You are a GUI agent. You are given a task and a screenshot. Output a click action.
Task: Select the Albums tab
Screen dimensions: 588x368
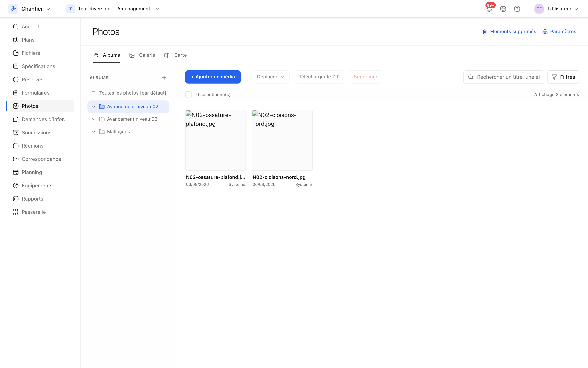pyautogui.click(x=106, y=55)
